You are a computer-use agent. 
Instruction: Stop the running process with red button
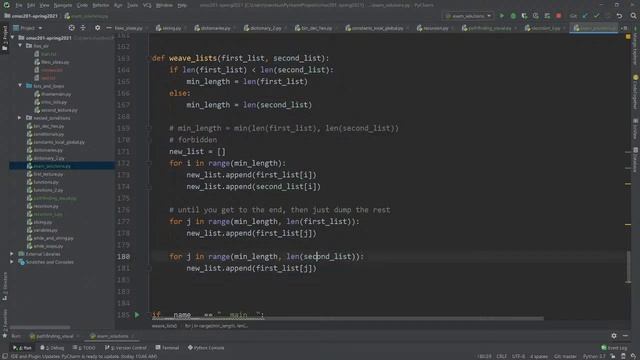[x=558, y=16]
